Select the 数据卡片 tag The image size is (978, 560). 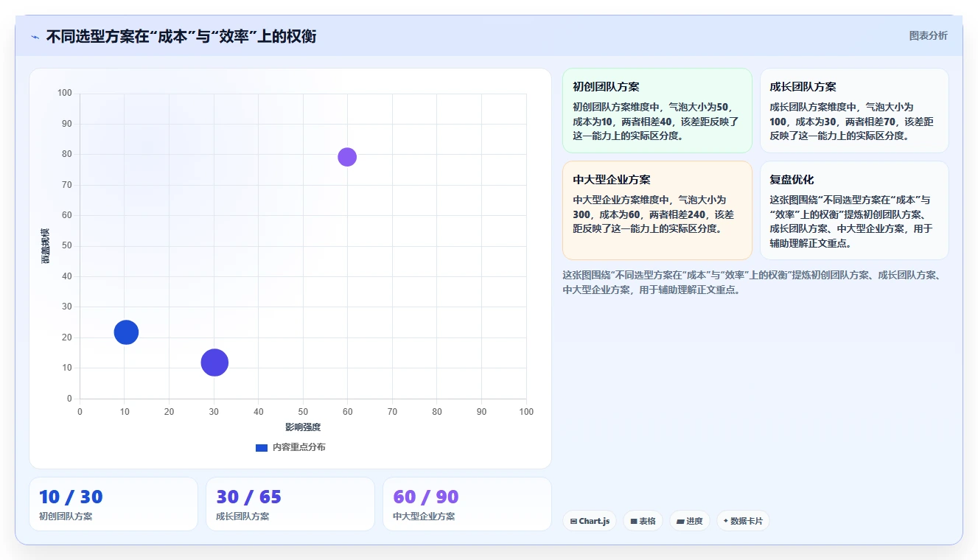click(743, 521)
